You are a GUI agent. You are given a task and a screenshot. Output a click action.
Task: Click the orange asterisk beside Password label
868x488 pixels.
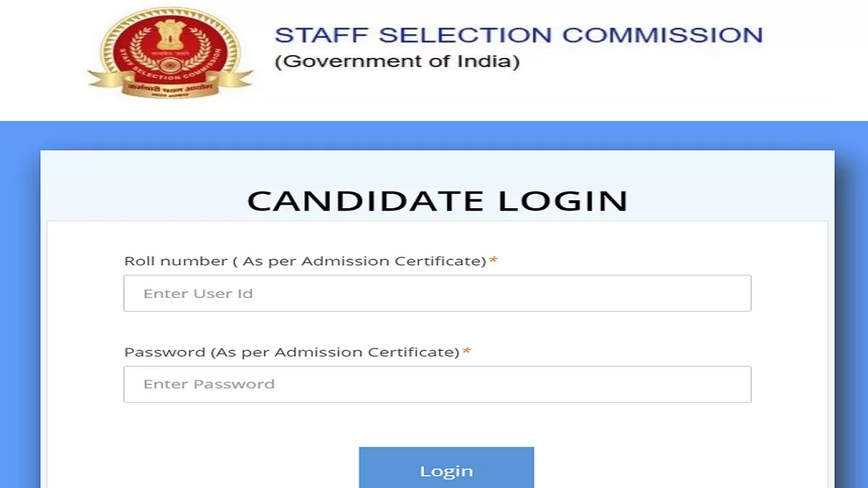click(467, 351)
